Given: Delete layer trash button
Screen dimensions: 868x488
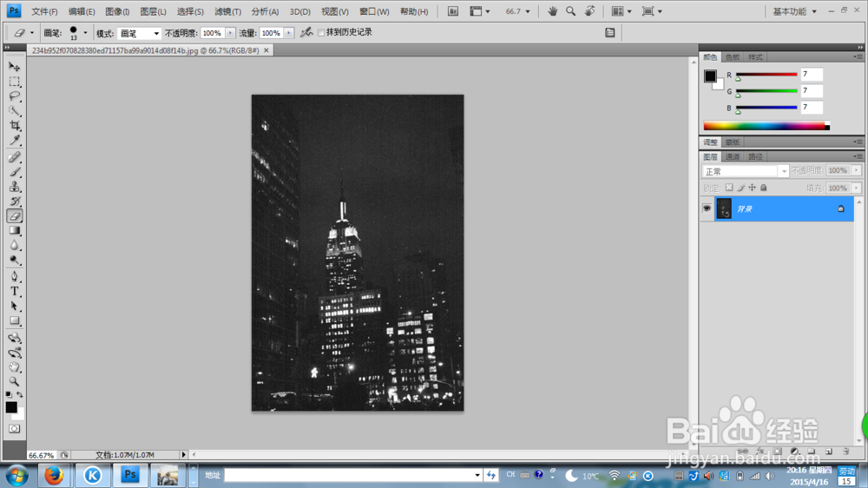Looking at the screenshot, I should tap(845, 452).
